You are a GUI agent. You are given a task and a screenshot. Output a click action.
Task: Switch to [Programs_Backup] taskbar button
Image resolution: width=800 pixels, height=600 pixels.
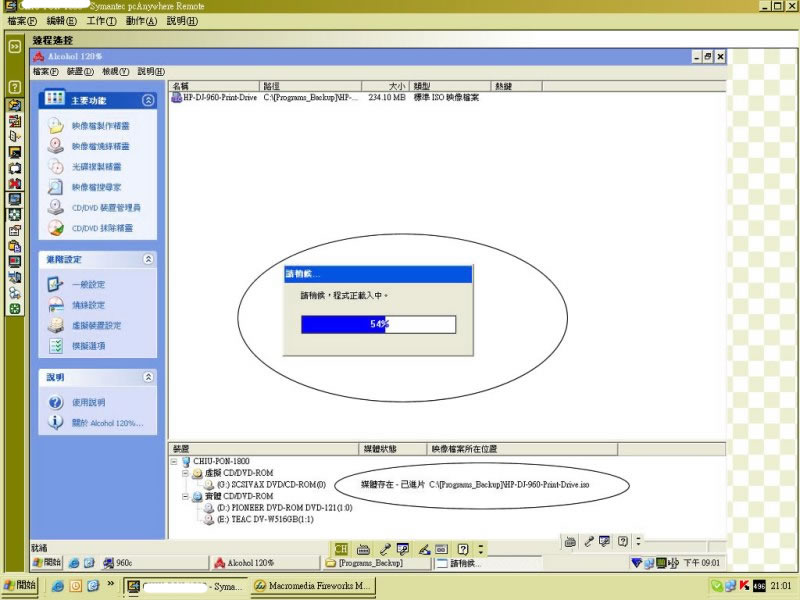click(x=376, y=563)
